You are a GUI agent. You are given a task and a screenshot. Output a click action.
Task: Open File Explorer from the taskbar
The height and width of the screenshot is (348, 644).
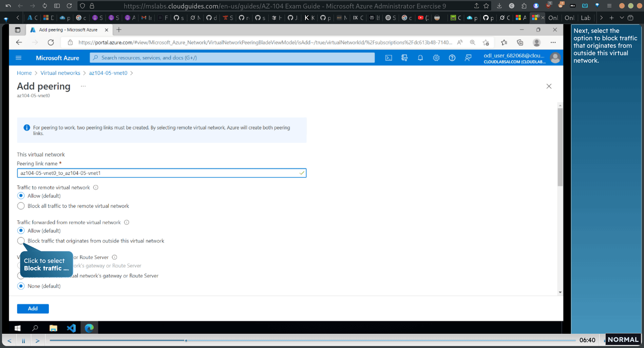click(x=53, y=328)
